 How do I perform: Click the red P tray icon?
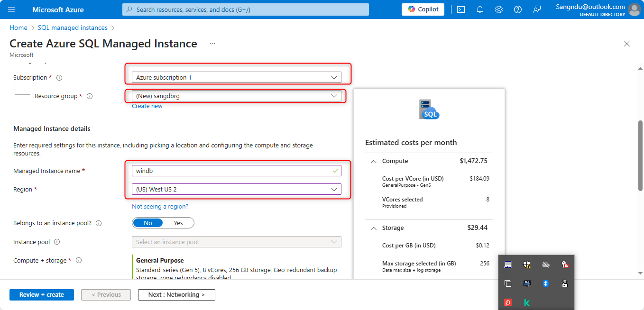point(508,302)
